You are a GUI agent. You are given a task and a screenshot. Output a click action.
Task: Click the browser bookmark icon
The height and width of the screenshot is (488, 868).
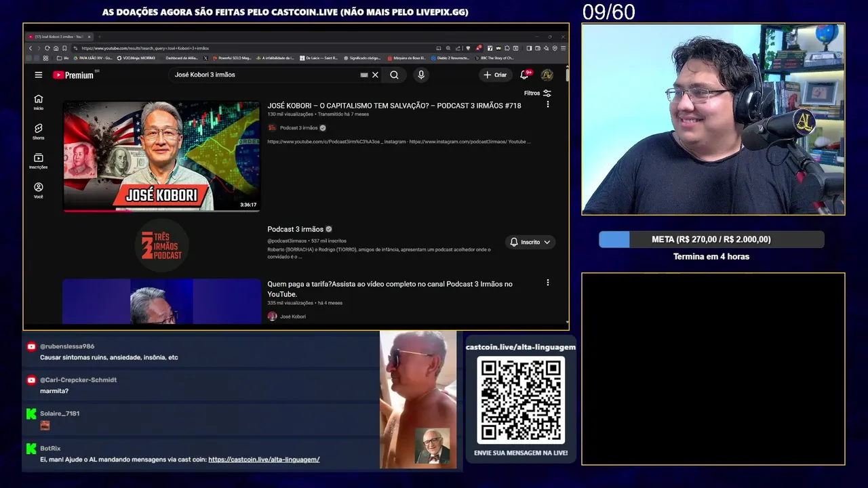coord(64,48)
